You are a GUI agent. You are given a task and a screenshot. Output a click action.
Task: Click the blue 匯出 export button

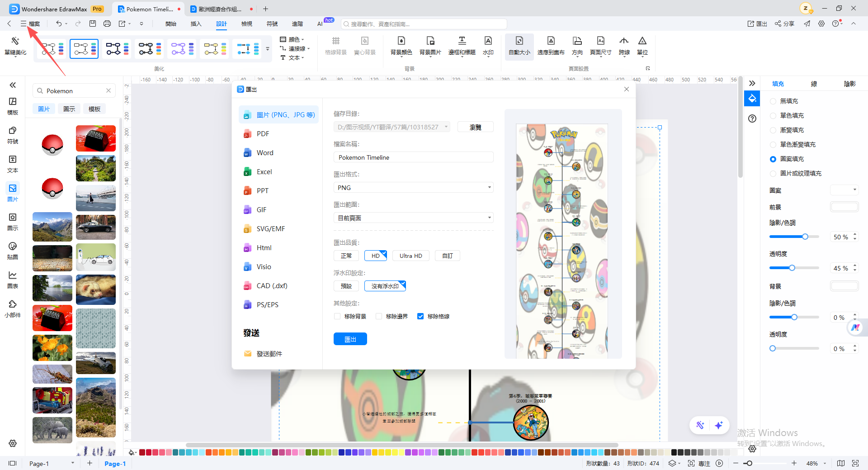click(x=350, y=339)
